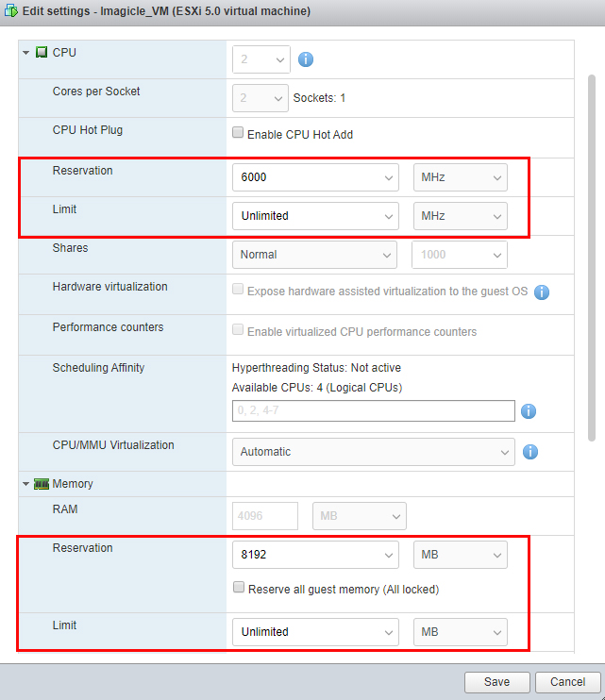
Task: Collapse the CPU section
Action: click(26, 53)
